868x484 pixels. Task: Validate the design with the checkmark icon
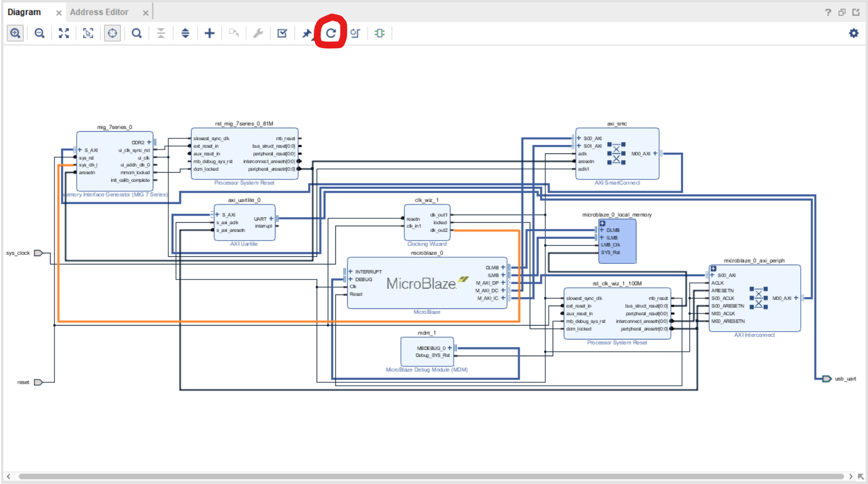click(x=282, y=33)
